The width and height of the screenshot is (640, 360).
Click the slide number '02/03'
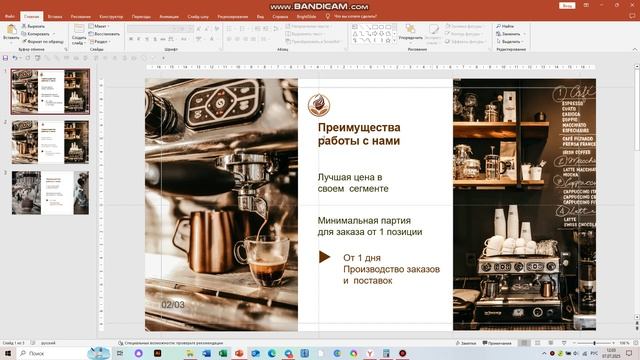click(x=173, y=304)
